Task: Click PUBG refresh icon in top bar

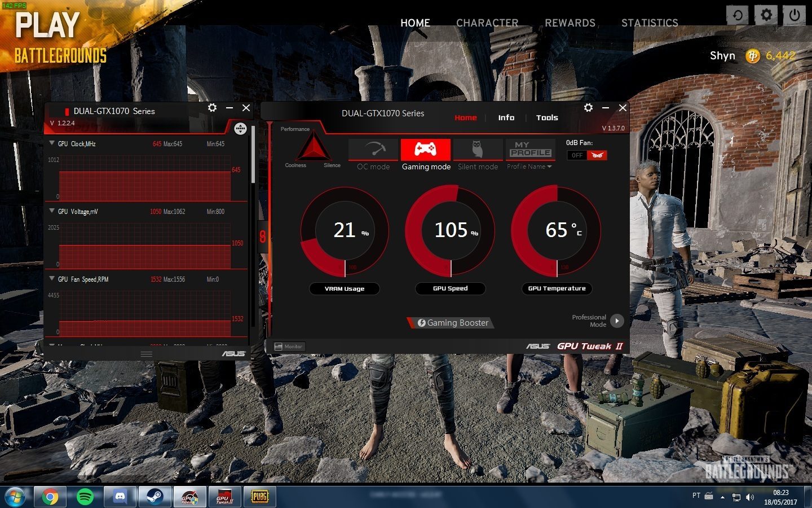Action: click(x=738, y=15)
